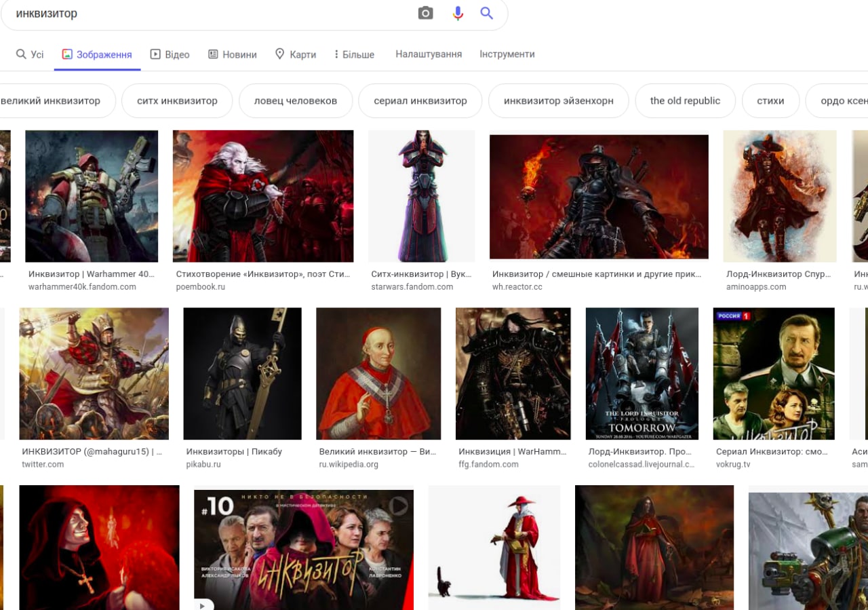This screenshot has height=610, width=868.
Task: Switch to the Усі tab
Action: pyautogui.click(x=30, y=54)
